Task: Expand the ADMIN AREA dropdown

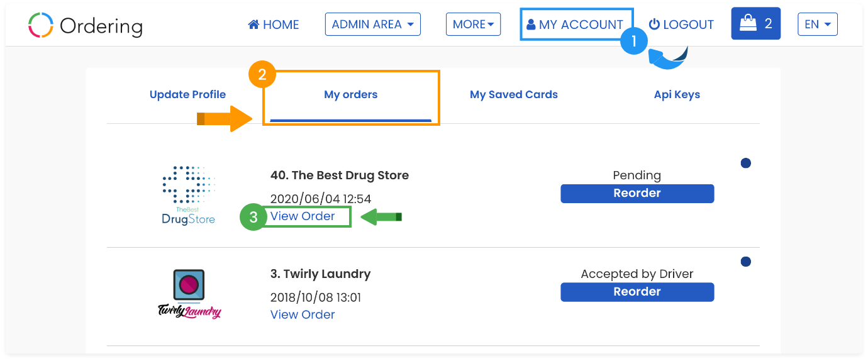Action: [x=373, y=25]
